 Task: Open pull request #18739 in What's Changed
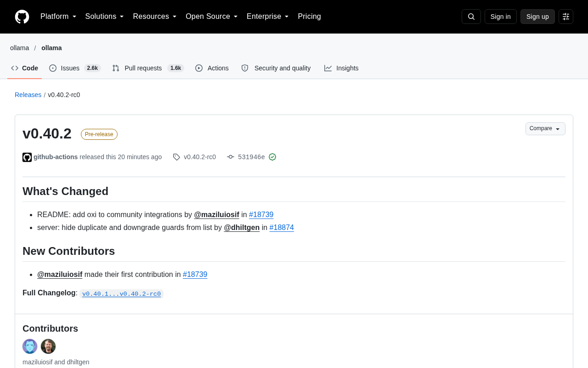[261, 215]
